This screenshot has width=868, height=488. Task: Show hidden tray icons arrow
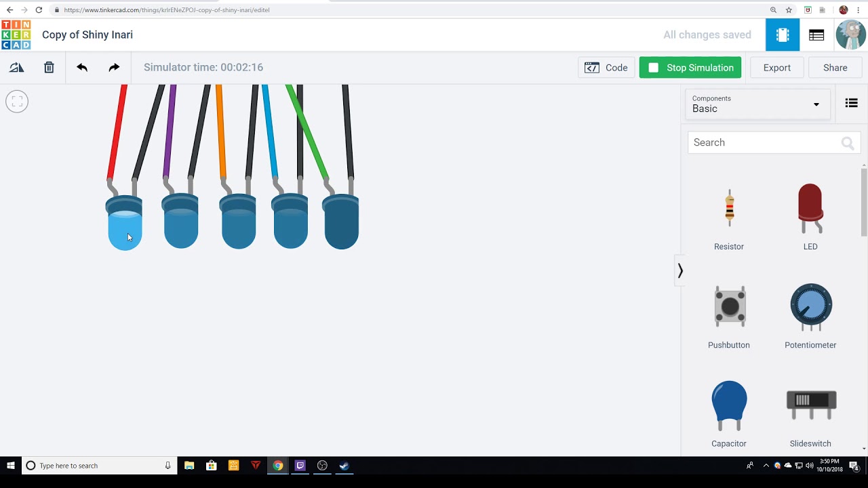coord(766,466)
